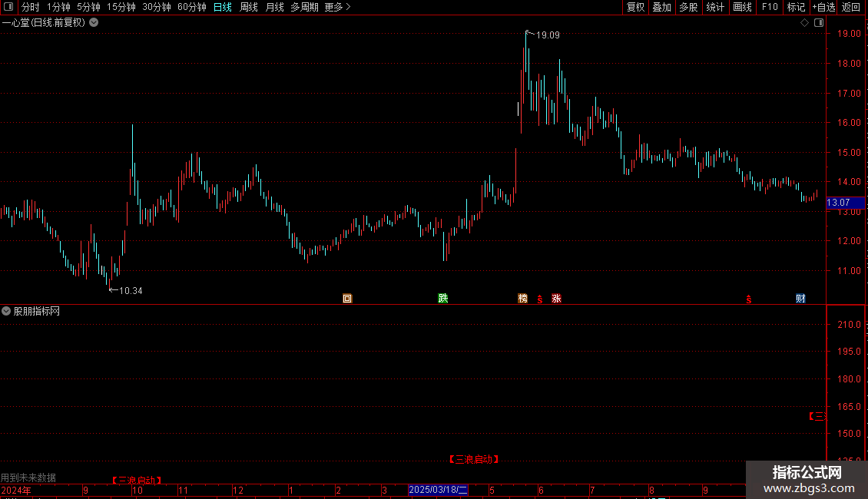Expand the 股朋指标网 indicator dropdown

coord(6,311)
